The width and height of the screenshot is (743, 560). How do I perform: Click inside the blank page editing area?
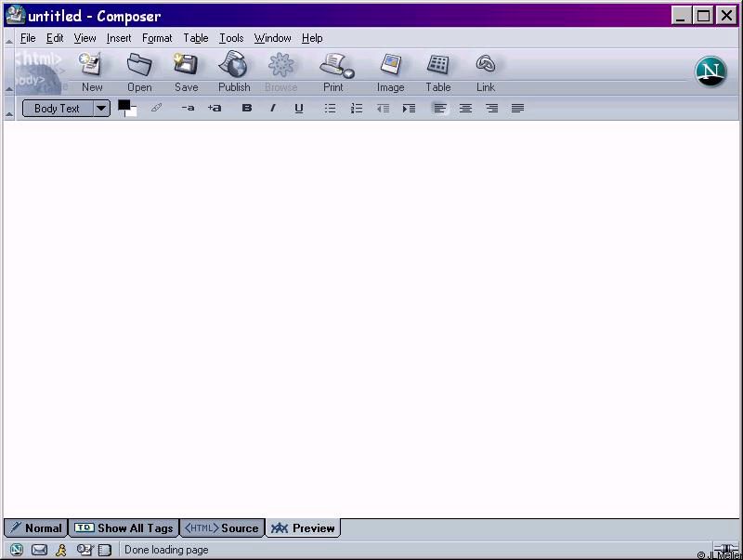[371, 319]
